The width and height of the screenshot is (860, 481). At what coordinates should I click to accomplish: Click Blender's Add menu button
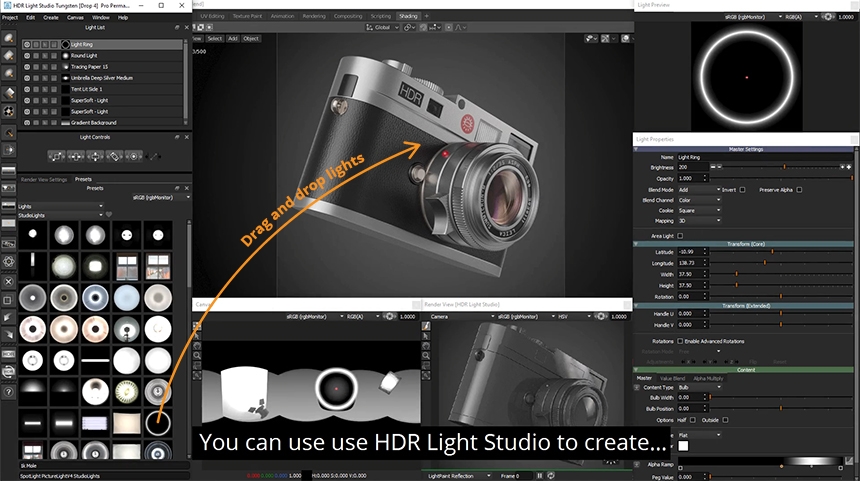(233, 38)
